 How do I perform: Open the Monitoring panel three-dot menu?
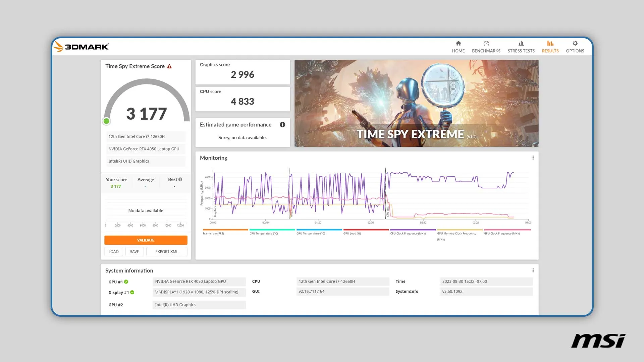(533, 158)
